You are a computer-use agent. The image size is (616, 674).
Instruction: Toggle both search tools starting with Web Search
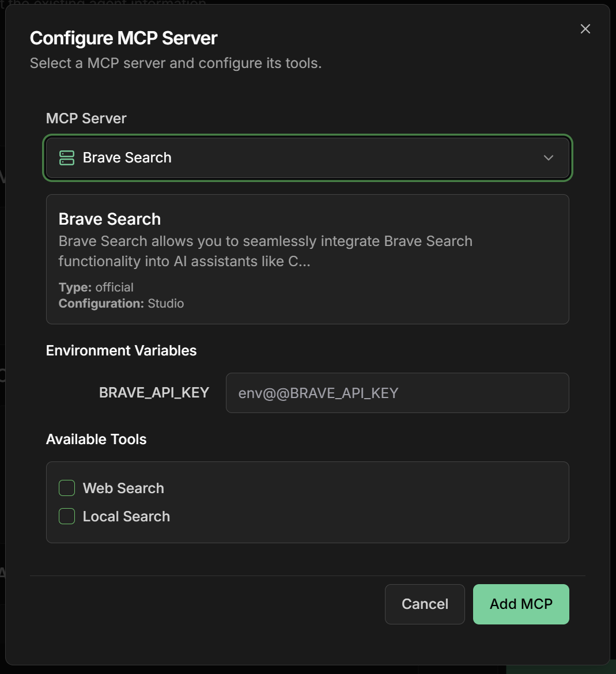pyautogui.click(x=66, y=487)
